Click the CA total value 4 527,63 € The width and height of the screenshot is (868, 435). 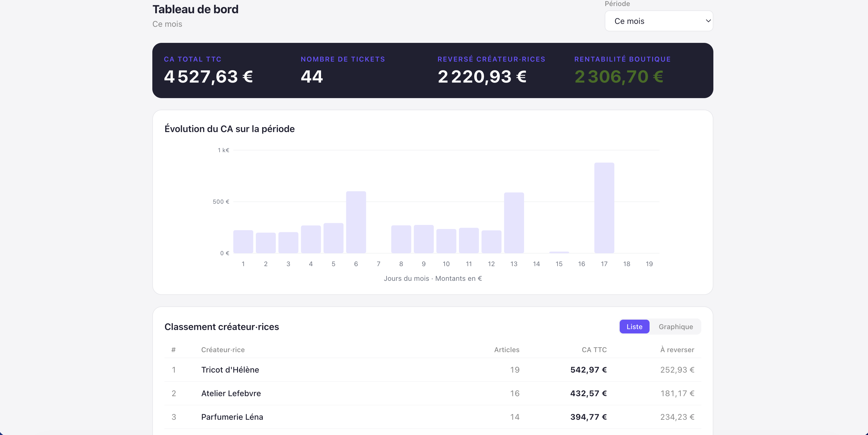208,77
